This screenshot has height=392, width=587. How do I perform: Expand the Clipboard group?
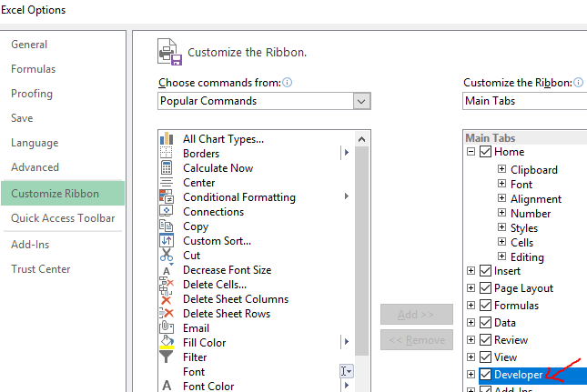pos(501,168)
